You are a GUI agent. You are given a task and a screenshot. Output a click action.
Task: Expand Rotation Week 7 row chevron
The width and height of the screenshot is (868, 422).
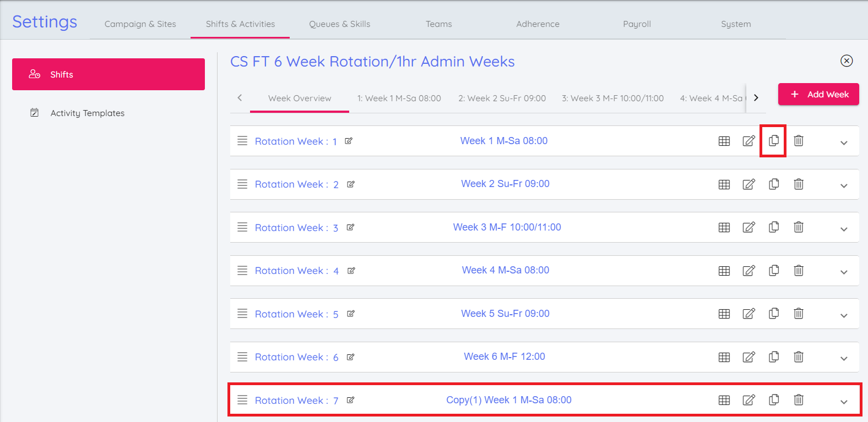[843, 402]
